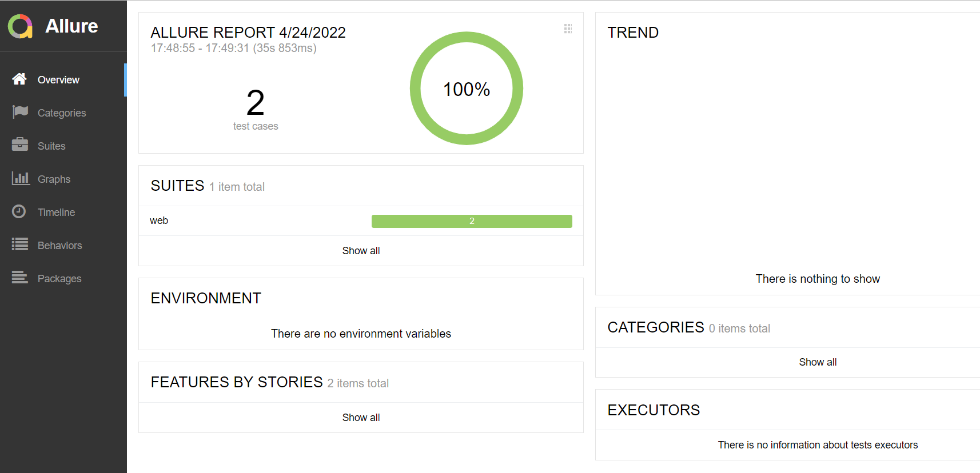Click the '0 items total' categories count

(739, 328)
